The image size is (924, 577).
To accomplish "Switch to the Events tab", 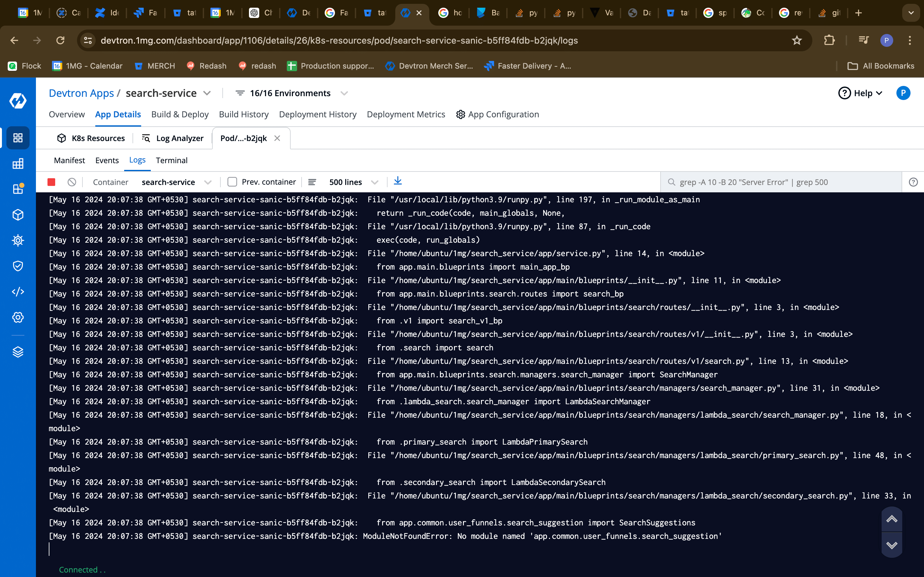I will [107, 160].
